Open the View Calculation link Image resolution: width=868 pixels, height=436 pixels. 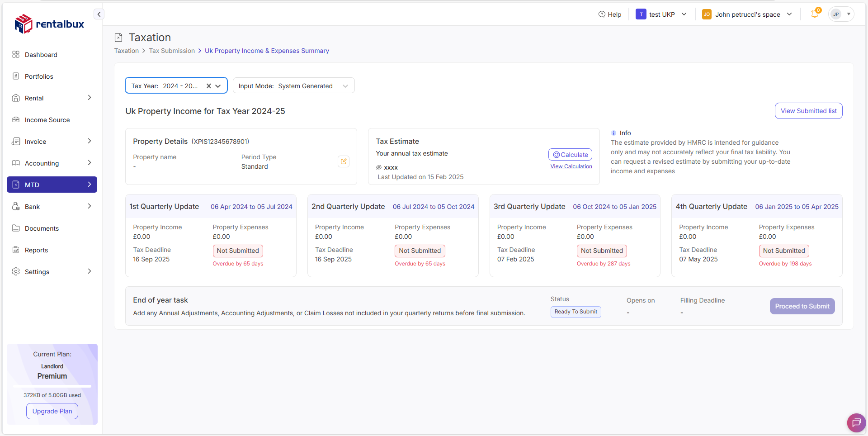(x=571, y=166)
